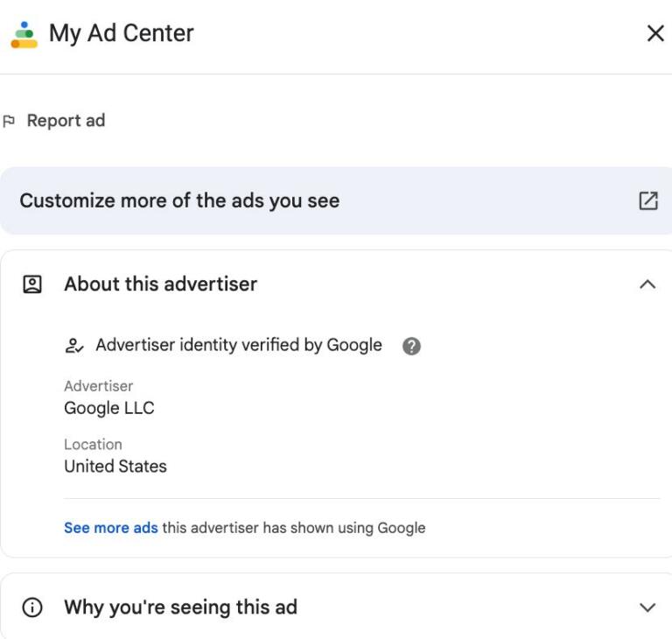Click the About this advertiser person icon
The image size is (672, 639).
[32, 284]
